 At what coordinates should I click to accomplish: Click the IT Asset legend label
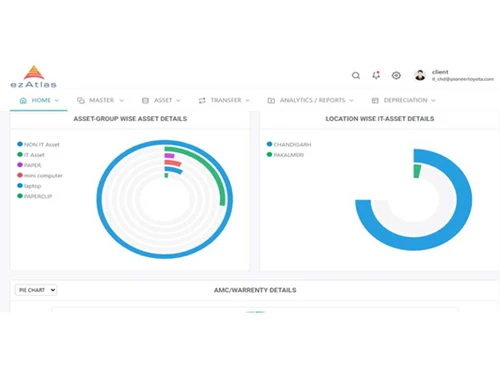click(34, 155)
